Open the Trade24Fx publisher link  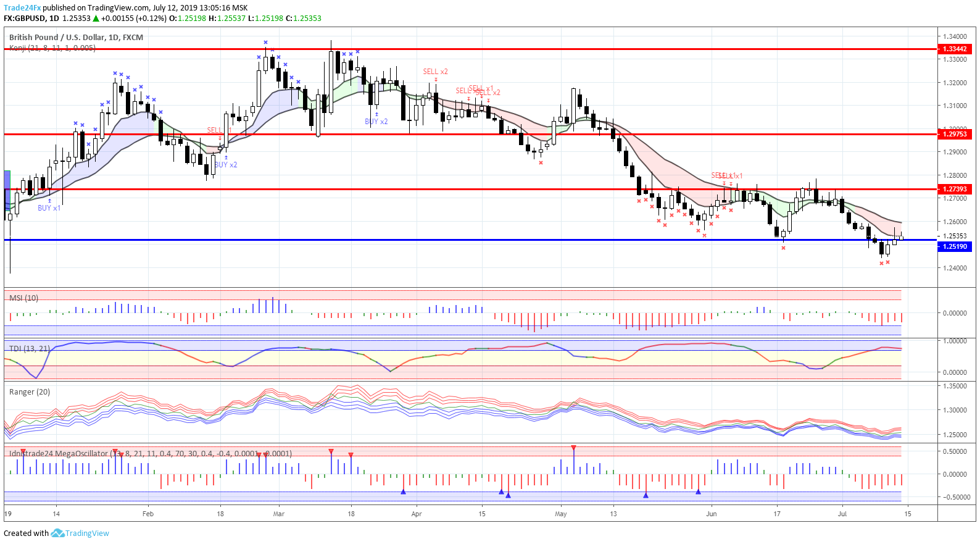point(22,8)
